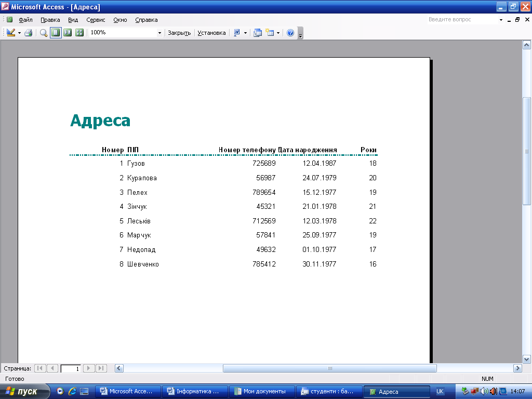The width and height of the screenshot is (532, 399).
Task: Click the Адреса report title
Action: point(100,120)
